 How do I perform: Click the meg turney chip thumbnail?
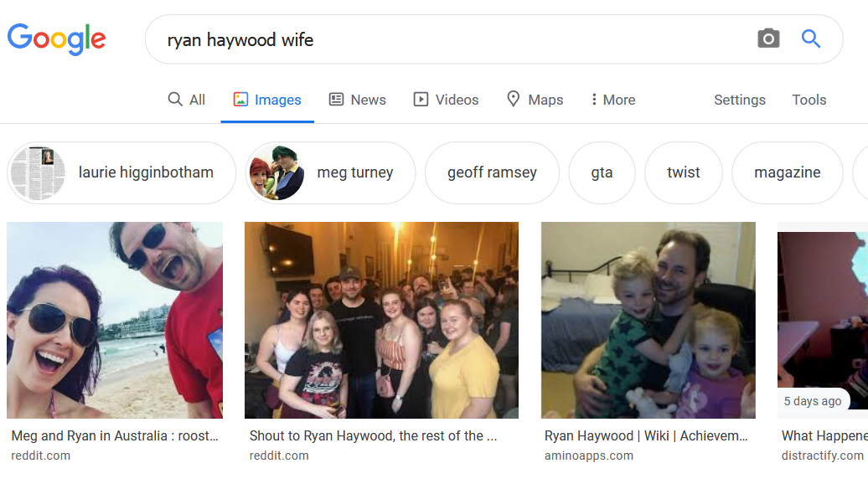tap(276, 173)
